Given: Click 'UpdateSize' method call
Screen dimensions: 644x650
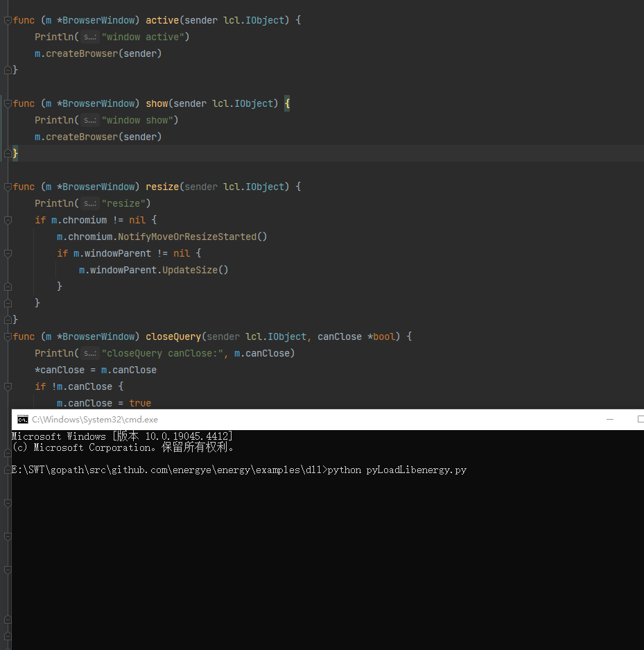Looking at the screenshot, I should [x=190, y=270].
